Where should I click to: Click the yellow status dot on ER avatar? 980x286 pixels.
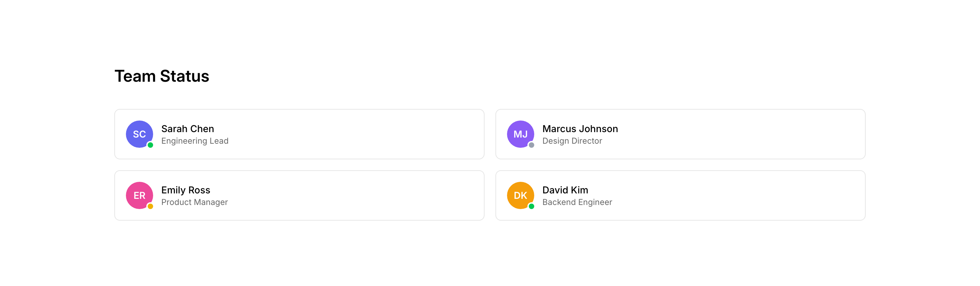click(150, 206)
